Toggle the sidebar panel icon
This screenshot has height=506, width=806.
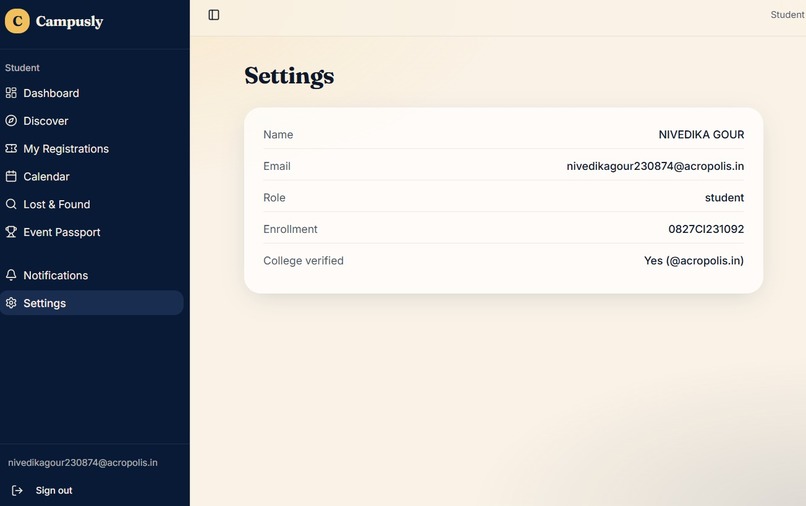(x=214, y=15)
